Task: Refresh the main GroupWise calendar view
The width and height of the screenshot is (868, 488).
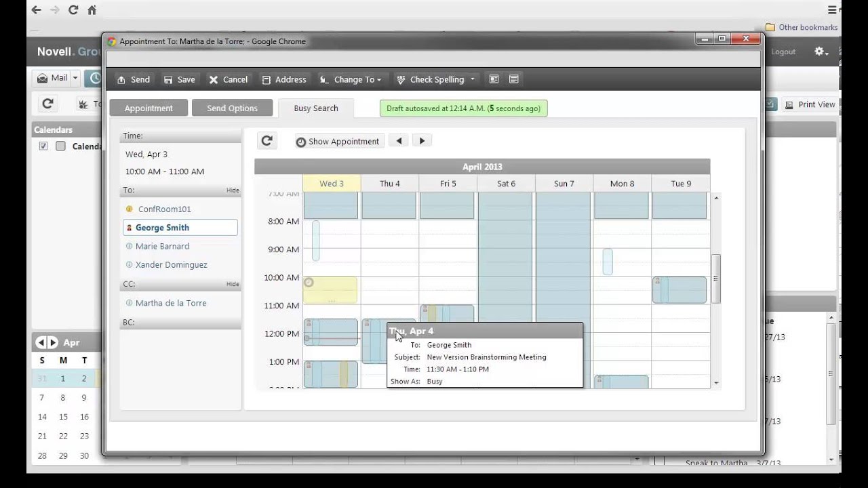Action: point(47,104)
